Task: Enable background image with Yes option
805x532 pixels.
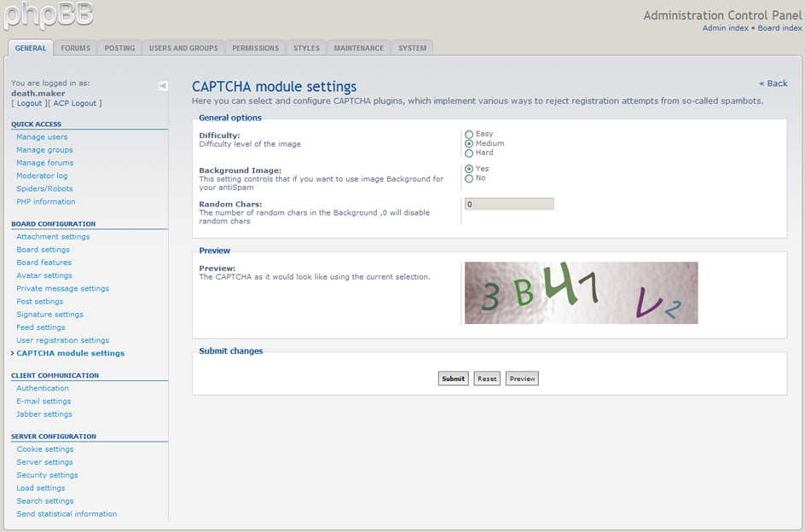Action: pyautogui.click(x=469, y=169)
